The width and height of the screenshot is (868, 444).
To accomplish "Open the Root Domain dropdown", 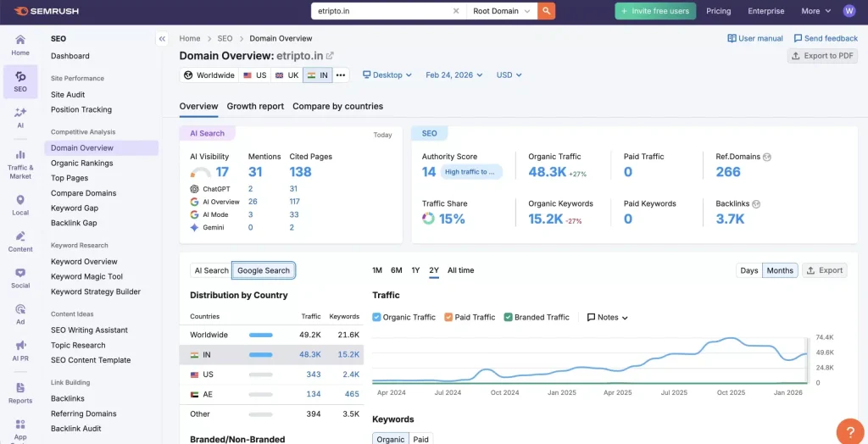I will pyautogui.click(x=502, y=11).
